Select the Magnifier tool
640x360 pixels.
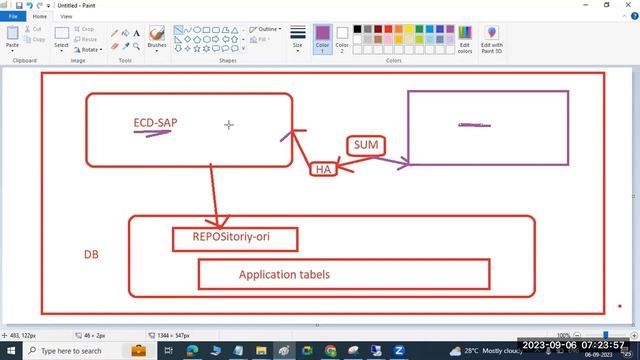[136, 46]
